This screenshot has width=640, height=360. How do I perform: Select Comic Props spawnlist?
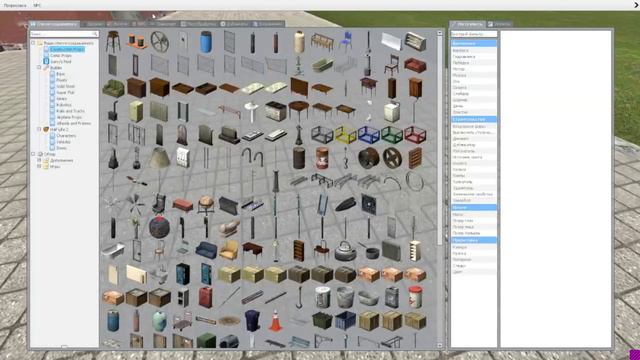(61, 55)
